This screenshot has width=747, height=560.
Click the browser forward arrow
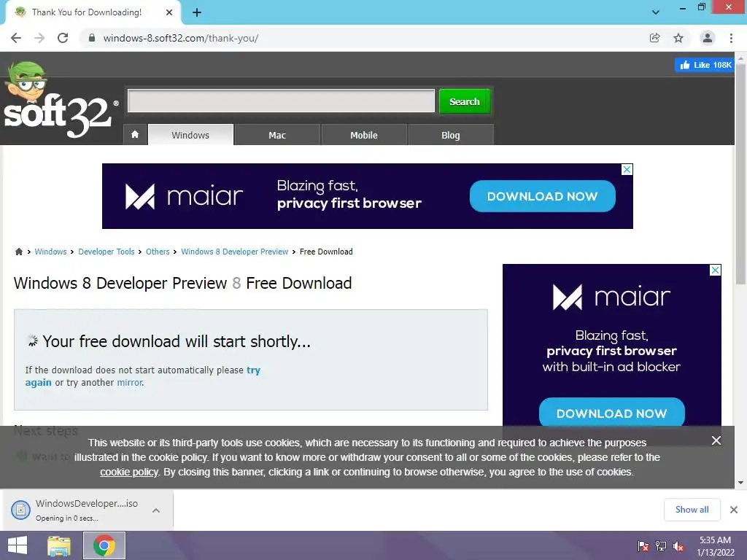click(39, 38)
